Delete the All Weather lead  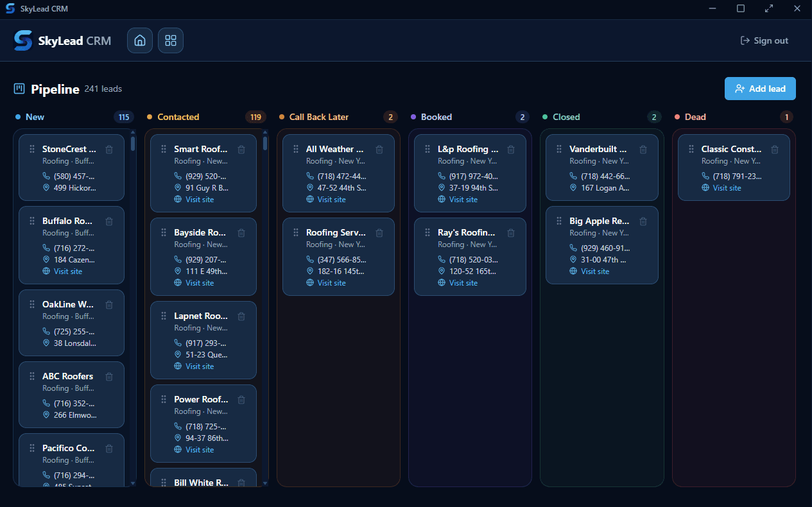click(379, 149)
